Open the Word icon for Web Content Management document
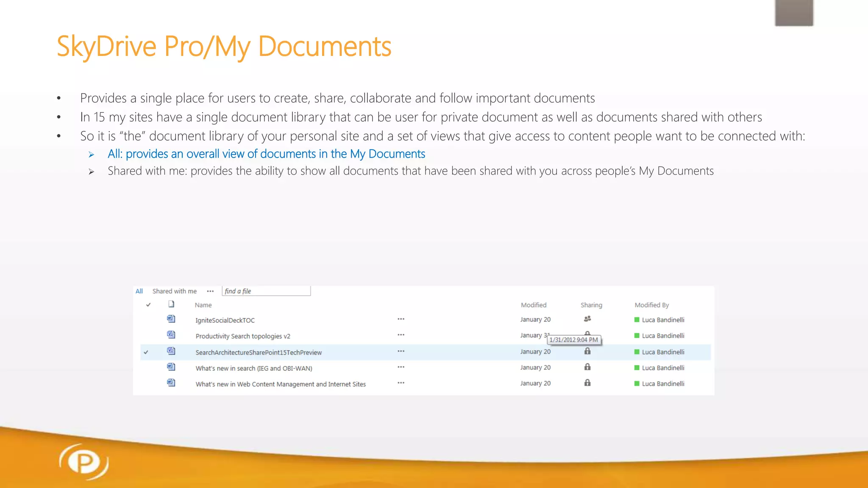Screen dimensions: 868x488 click(171, 383)
